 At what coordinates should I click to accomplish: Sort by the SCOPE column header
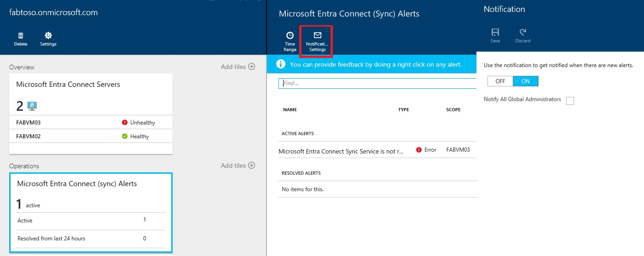(453, 110)
